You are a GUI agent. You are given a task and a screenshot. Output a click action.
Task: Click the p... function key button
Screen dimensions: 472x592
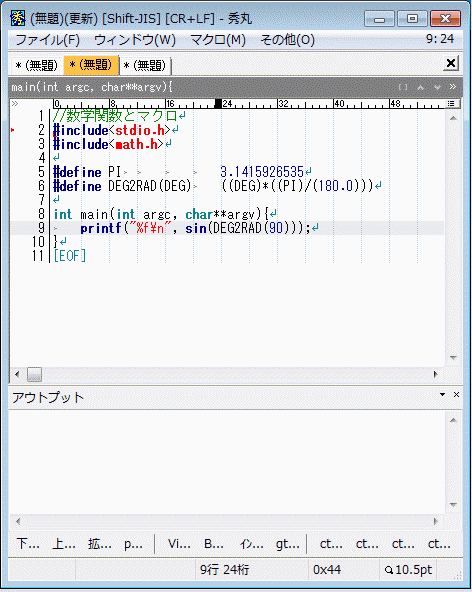click(133, 544)
